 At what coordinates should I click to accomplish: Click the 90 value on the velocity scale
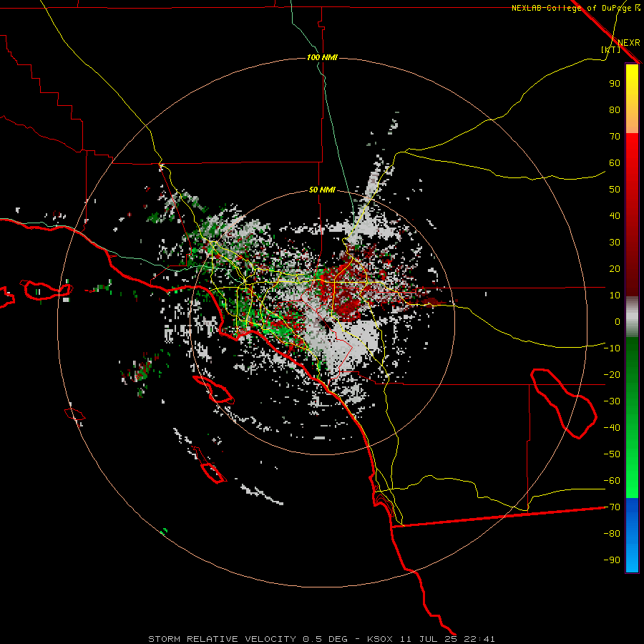tap(615, 84)
